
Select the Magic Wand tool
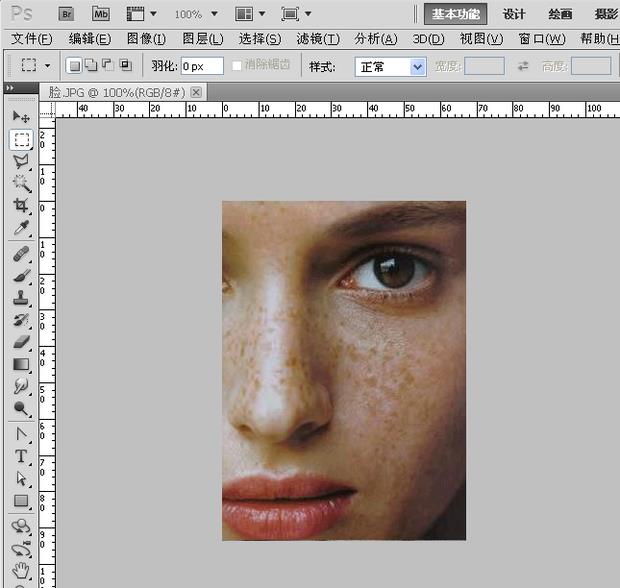tap(21, 183)
